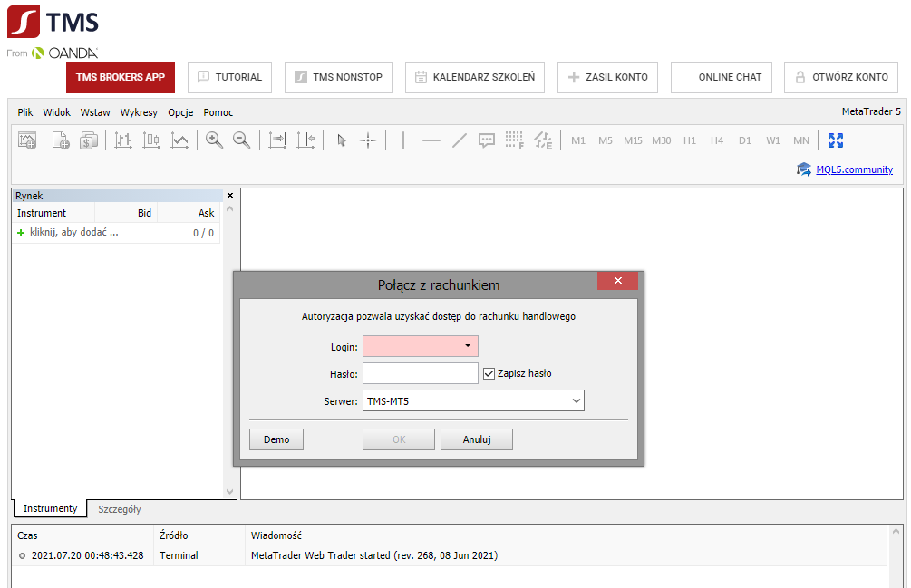Select the crosshair tool
The height and width of the screenshot is (588, 911).
point(368,140)
